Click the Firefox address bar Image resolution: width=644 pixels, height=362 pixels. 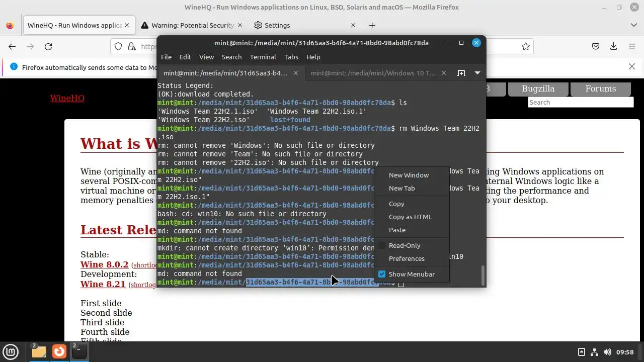pos(322,46)
